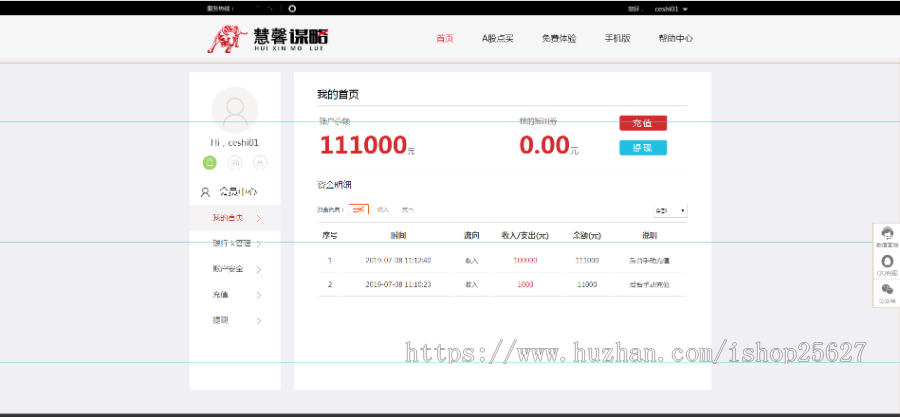900x417 pixels.
Task: Click the red 充值 recharge button
Action: point(643,123)
